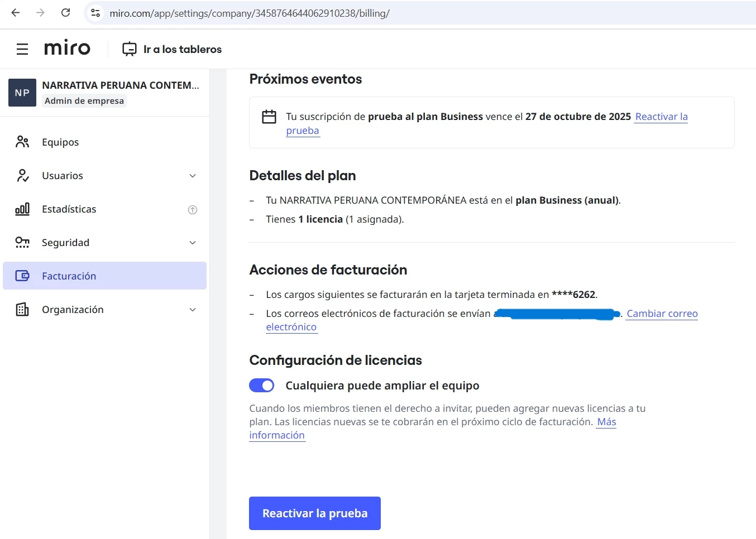Click the calendar icon in Próximos eventos
Viewport: 756px width, 539px height.
coord(269,117)
